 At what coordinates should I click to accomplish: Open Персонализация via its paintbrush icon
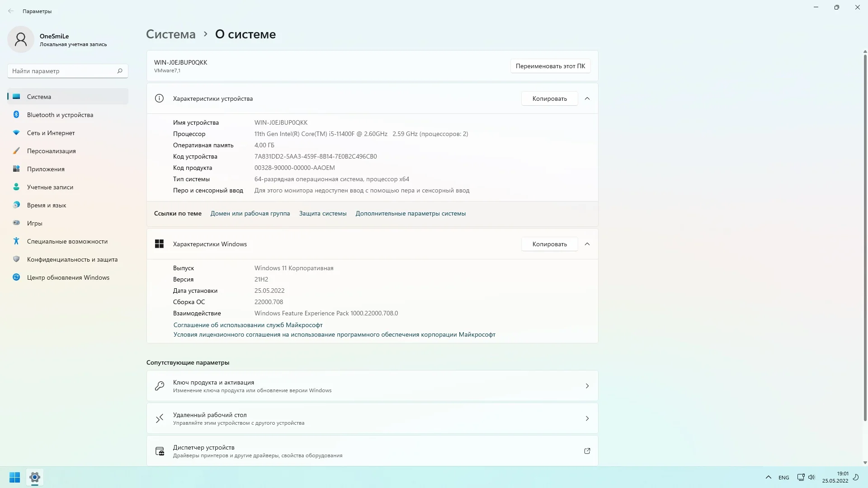pyautogui.click(x=16, y=151)
